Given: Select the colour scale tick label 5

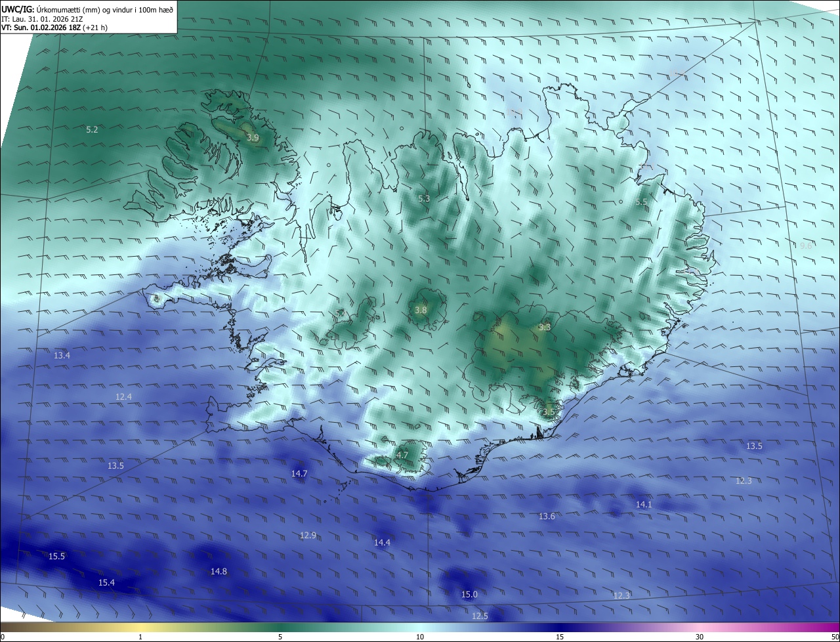Looking at the screenshot, I should tap(280, 637).
